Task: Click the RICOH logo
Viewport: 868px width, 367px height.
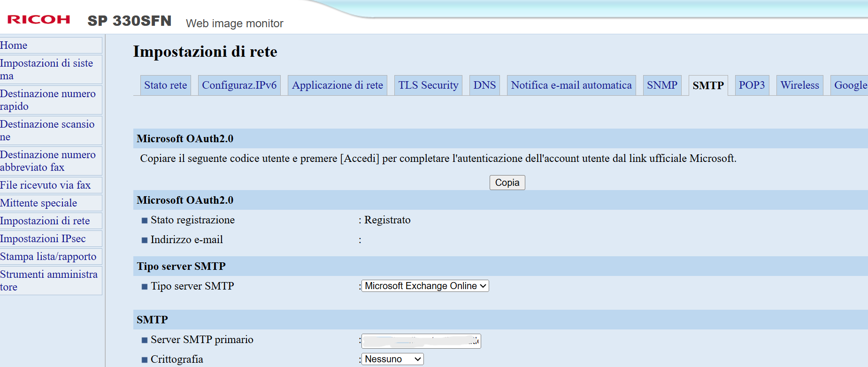Action: point(38,20)
